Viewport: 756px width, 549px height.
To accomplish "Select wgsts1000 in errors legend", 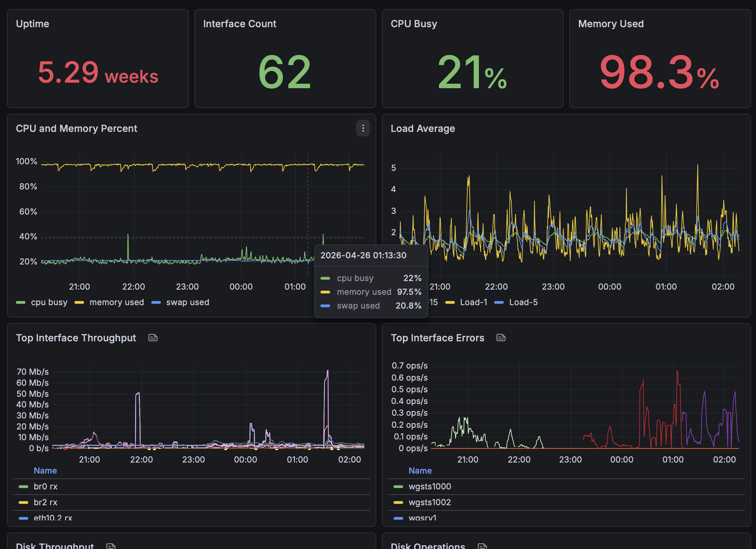I will (x=430, y=486).
